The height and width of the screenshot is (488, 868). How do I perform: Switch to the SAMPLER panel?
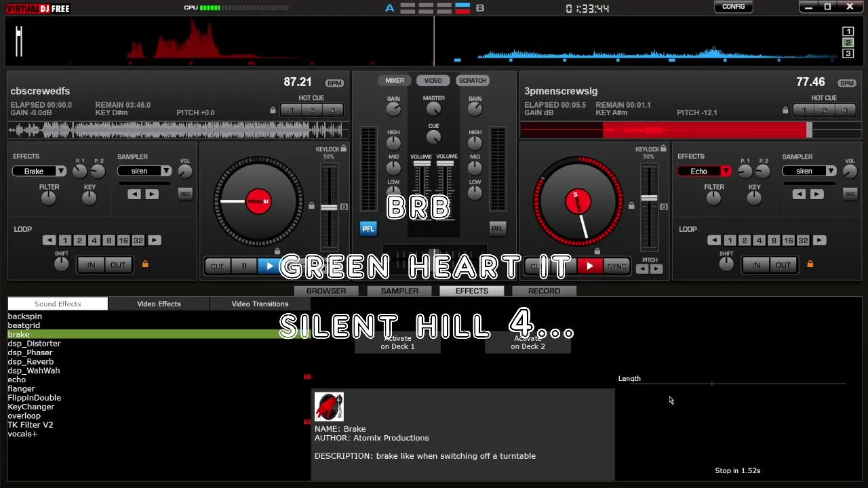399,291
